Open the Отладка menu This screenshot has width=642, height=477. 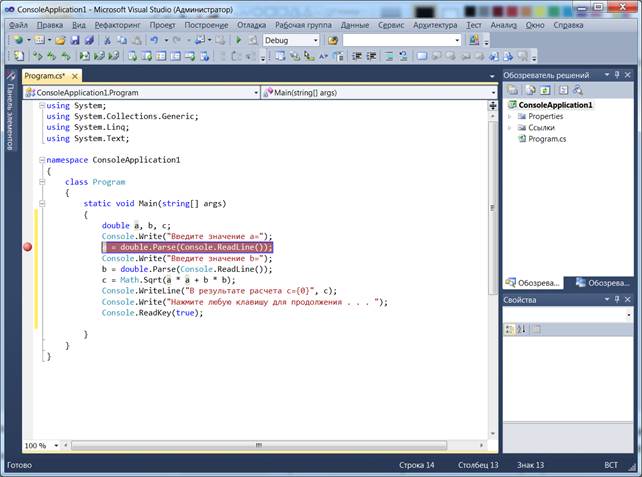coord(252,23)
